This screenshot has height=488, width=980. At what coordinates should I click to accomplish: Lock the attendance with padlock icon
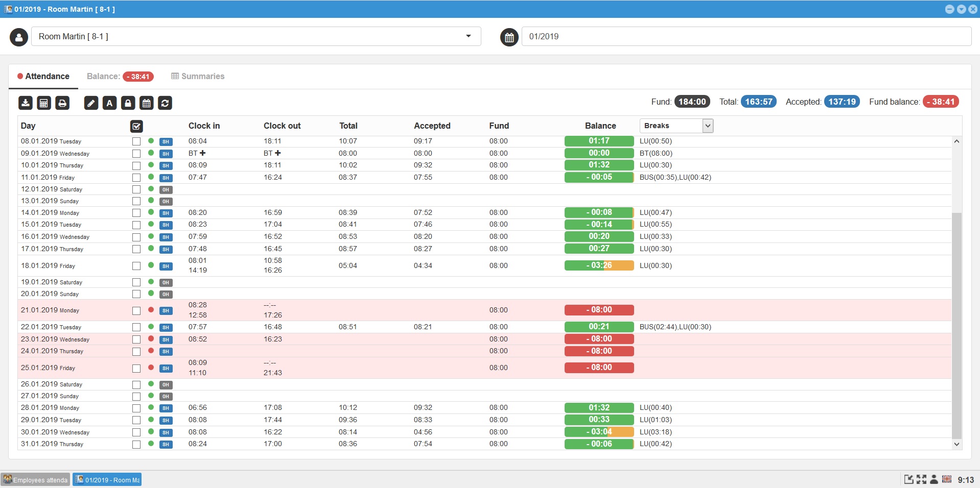[x=128, y=103]
